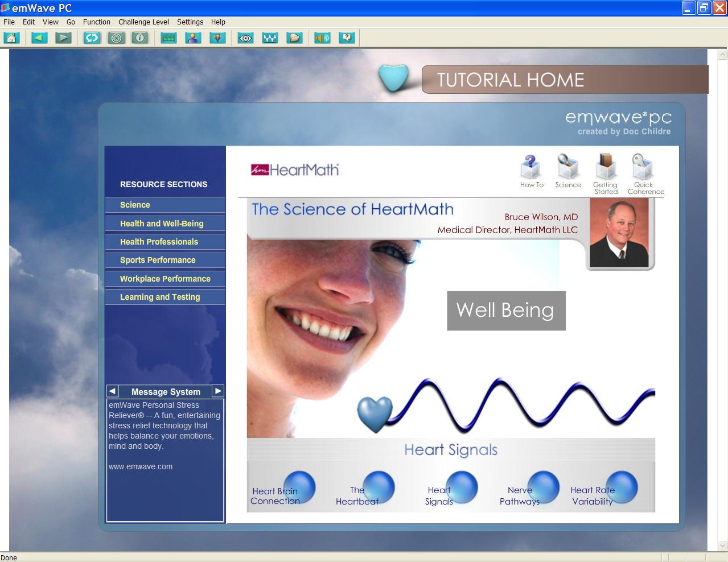The height and width of the screenshot is (562, 728).
Task: Go back with the left arrow toolbar icon
Action: [x=39, y=38]
